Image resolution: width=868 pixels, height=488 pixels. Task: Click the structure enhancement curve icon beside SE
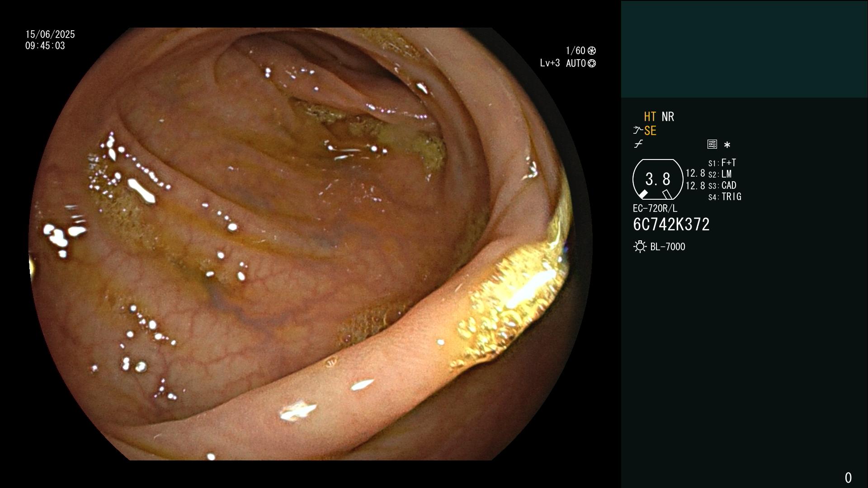638,131
